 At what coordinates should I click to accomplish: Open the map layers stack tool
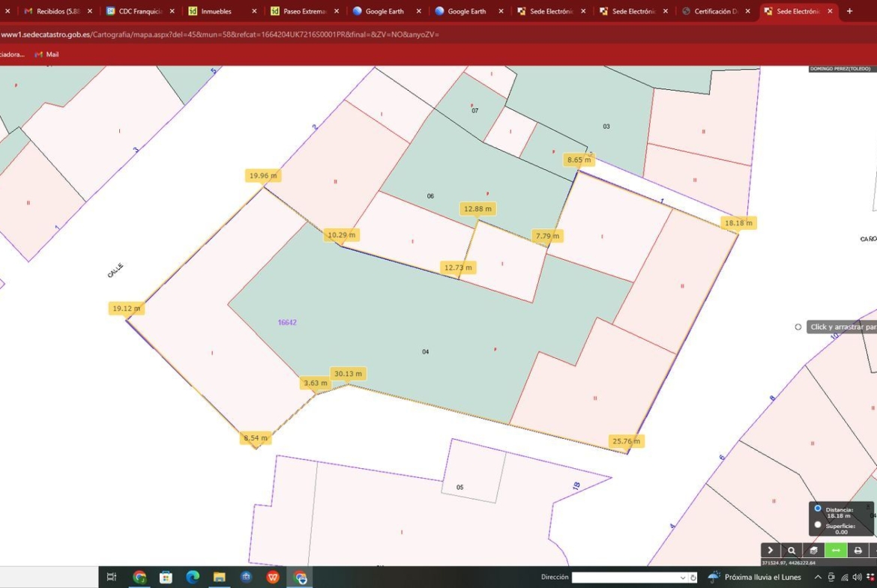pyautogui.click(x=813, y=550)
